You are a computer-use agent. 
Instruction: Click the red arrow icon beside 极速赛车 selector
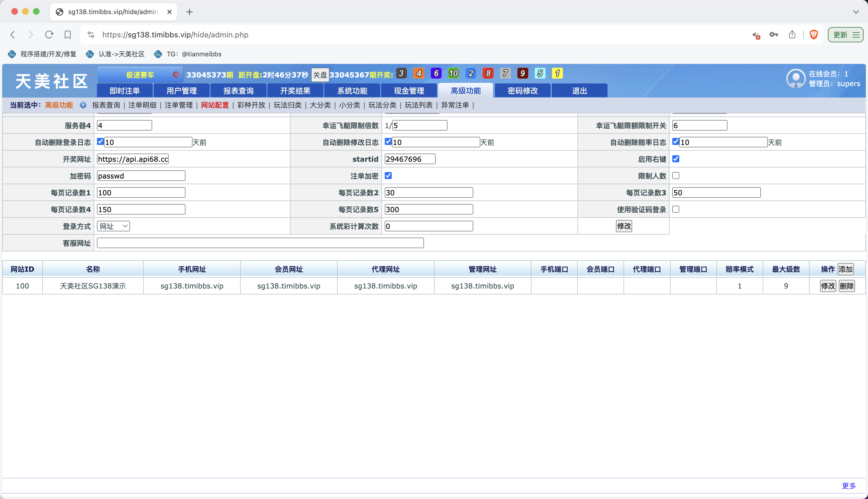pos(176,75)
